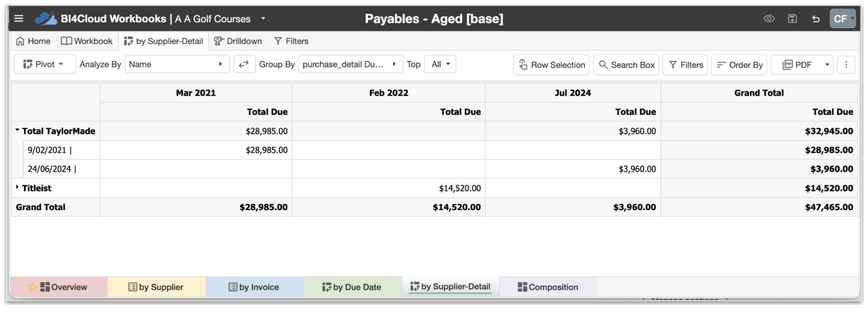Viewport: 868px width, 309px height.
Task: Expand the Titleist supplier row
Action: point(17,187)
